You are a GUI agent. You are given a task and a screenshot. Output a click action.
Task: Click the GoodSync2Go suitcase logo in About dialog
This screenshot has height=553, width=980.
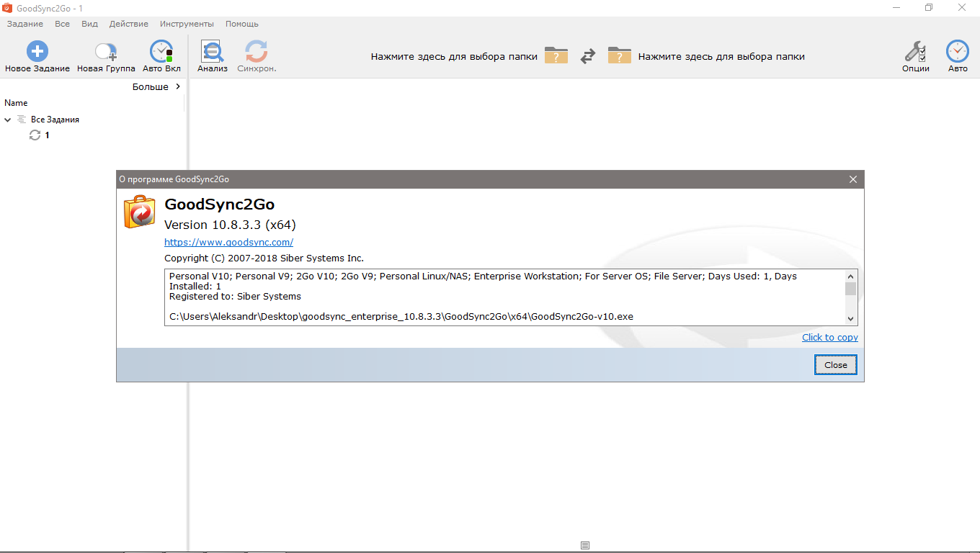pos(138,212)
